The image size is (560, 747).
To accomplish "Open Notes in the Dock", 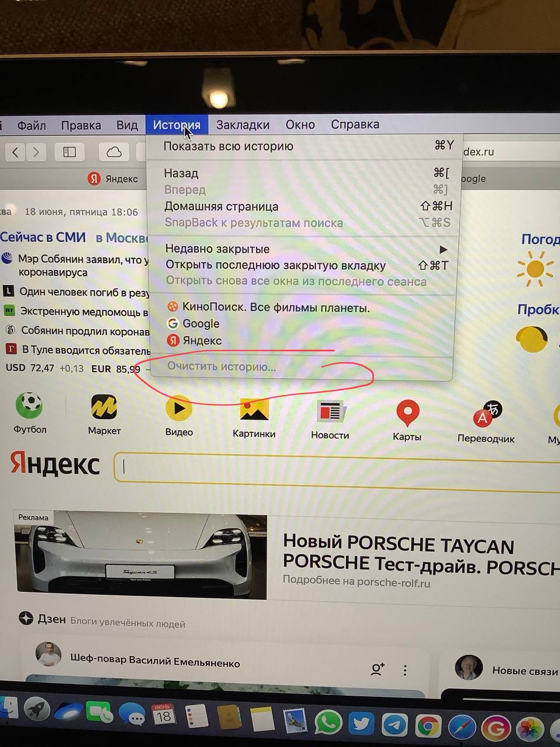I will tap(262, 719).
